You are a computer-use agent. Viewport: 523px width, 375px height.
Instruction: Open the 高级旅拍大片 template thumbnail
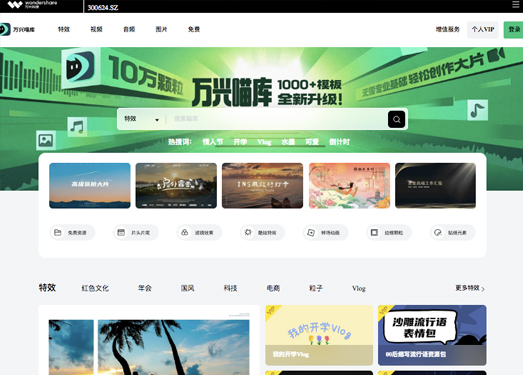[x=90, y=185]
